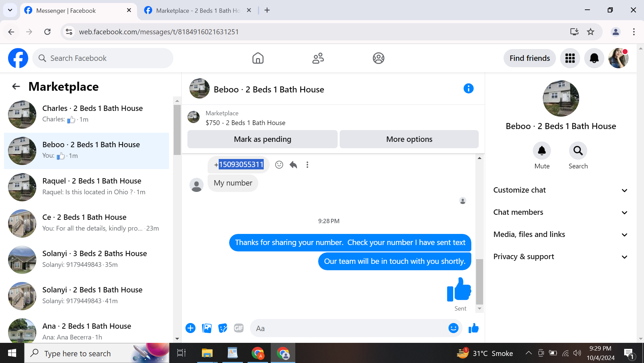644x363 pixels.
Task: Open Chrome tab search dropdown
Action: pos(10,10)
